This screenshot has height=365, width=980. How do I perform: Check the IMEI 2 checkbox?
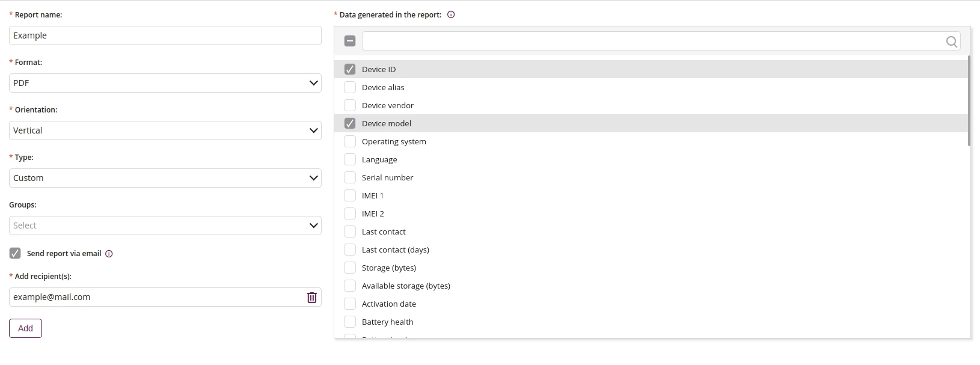[350, 213]
